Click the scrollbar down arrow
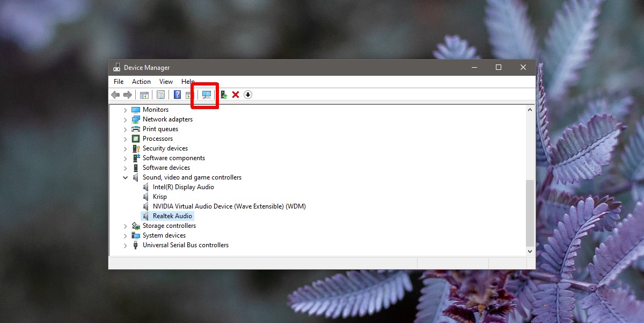The image size is (644, 323). pos(530,251)
